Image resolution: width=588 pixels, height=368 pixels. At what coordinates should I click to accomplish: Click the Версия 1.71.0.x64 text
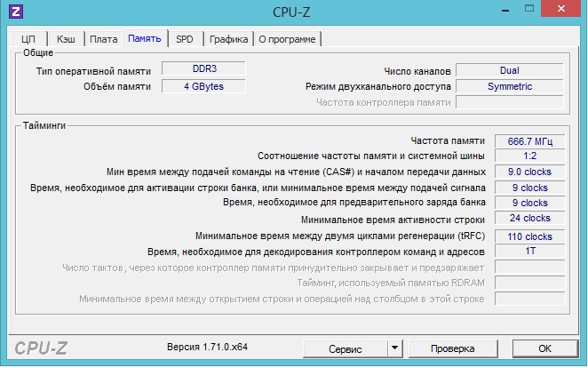(207, 347)
